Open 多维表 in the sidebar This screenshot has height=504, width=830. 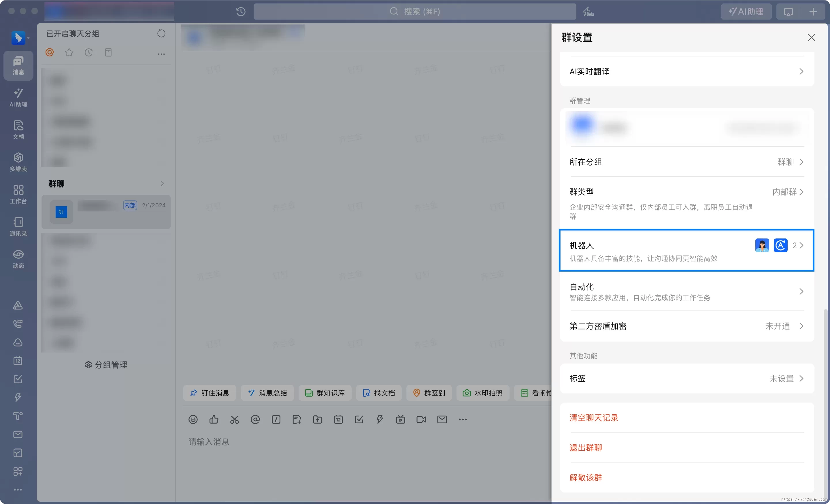click(18, 162)
